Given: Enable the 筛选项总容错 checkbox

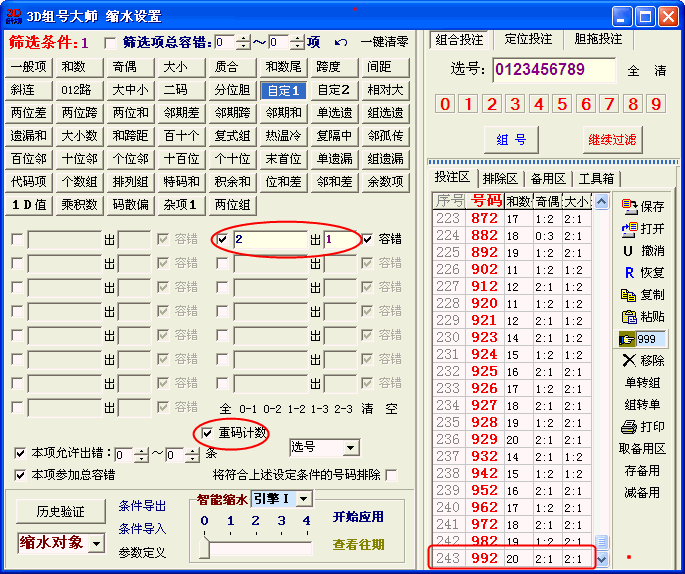Looking at the screenshot, I should click(110, 42).
